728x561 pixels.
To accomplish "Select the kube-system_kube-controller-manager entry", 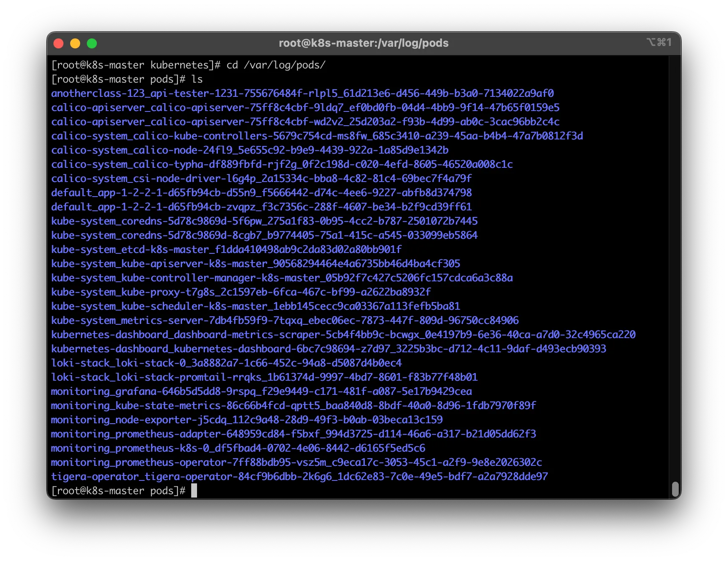I will pos(282,278).
